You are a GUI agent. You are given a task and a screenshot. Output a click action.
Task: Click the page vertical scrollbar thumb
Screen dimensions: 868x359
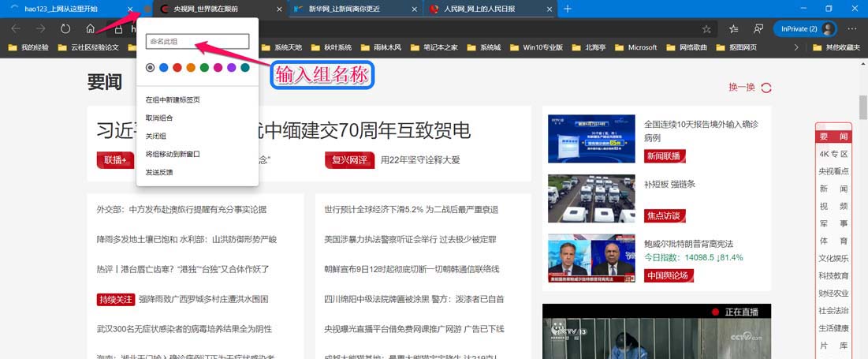click(862, 107)
